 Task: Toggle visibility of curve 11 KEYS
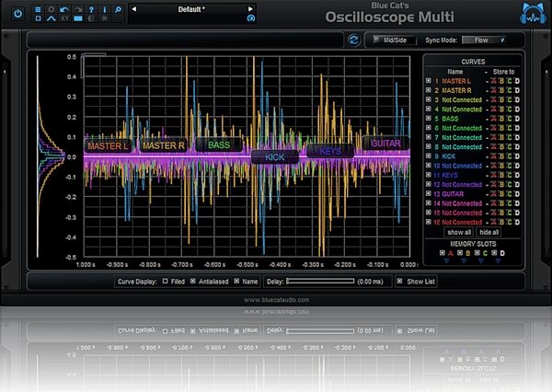coord(429,175)
